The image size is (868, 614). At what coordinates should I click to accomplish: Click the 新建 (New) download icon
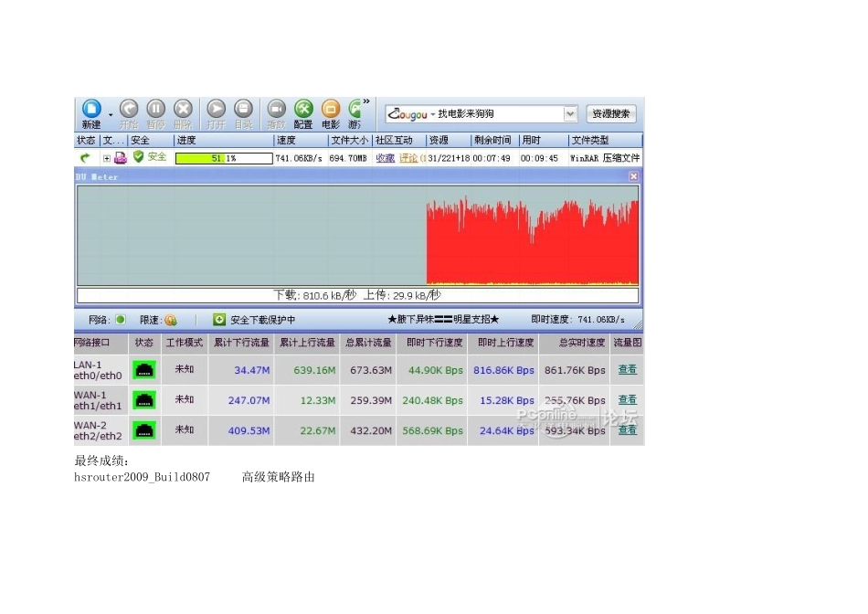(91, 110)
